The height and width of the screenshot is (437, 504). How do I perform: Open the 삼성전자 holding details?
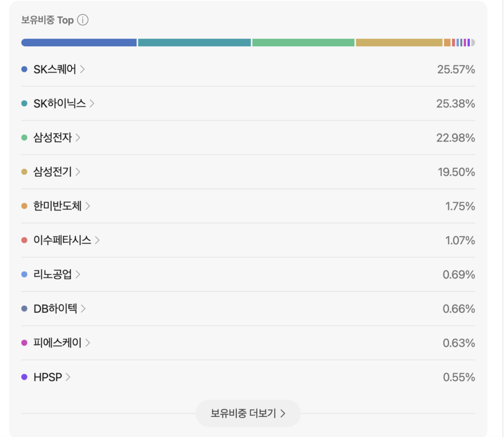coord(53,138)
